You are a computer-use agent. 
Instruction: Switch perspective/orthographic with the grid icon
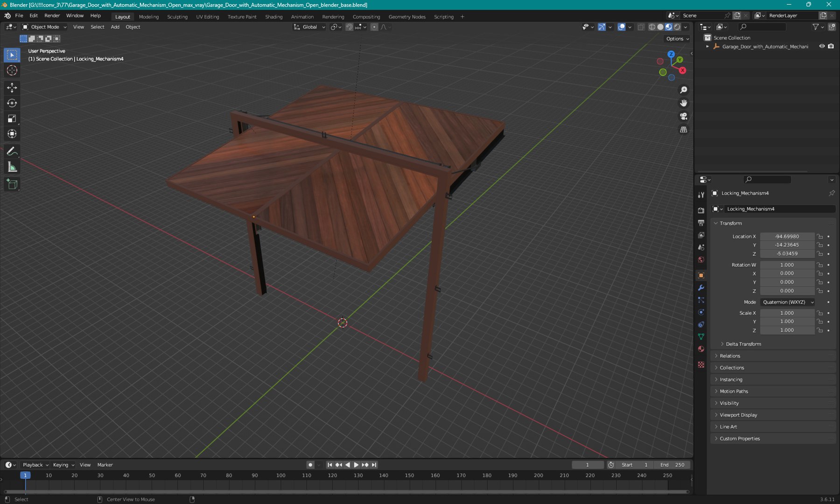coord(684,130)
